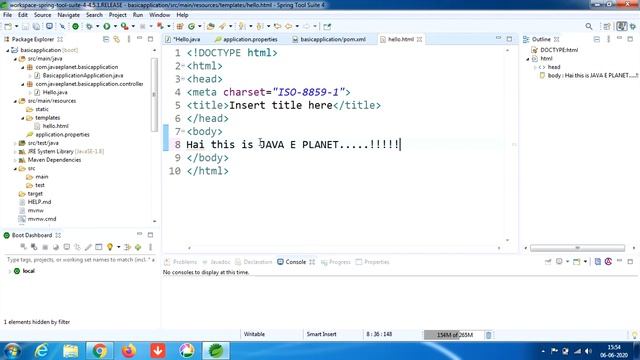
Task: Click the Windows Start button
Action: click(12, 351)
